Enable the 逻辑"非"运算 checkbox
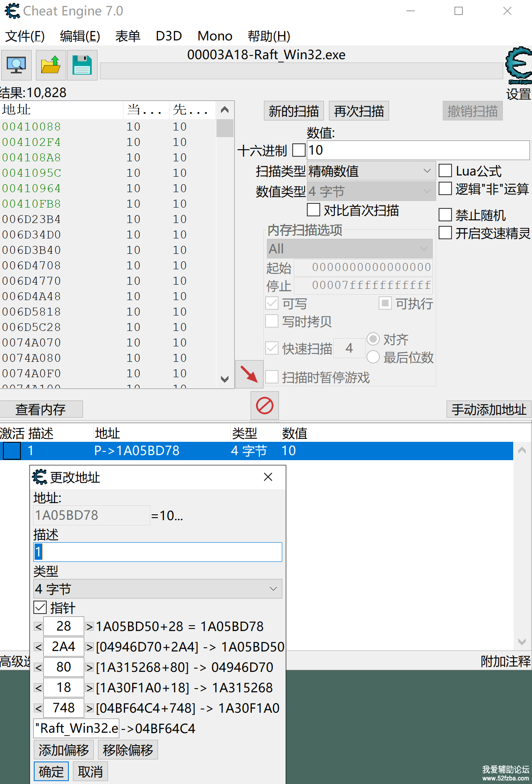The image size is (532, 784). pyautogui.click(x=445, y=189)
